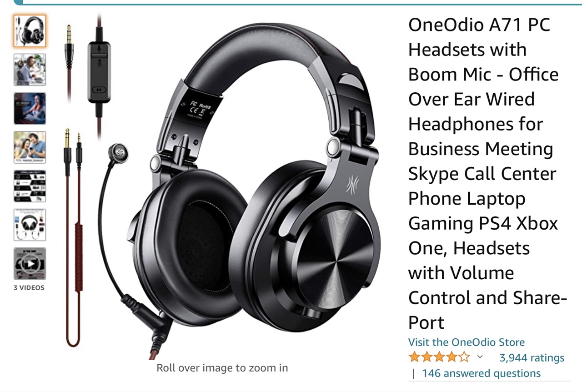
Task: Select the highlighted first headset thumbnail
Action: (30, 31)
